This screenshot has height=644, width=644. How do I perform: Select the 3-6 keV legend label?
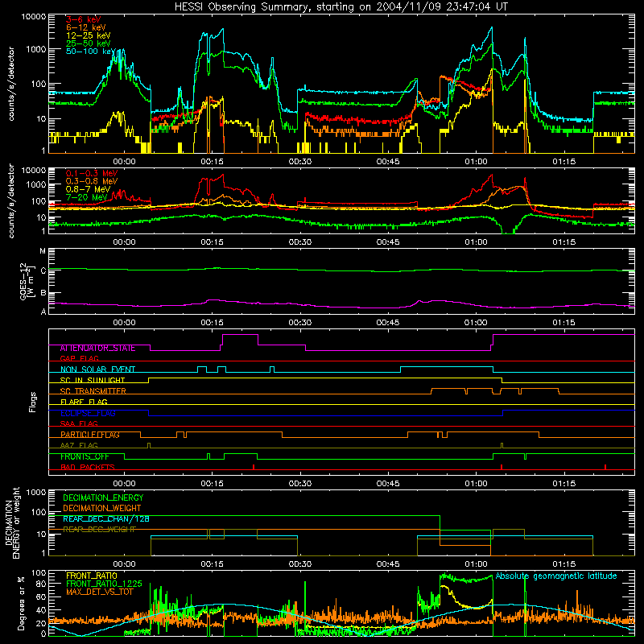83,19
